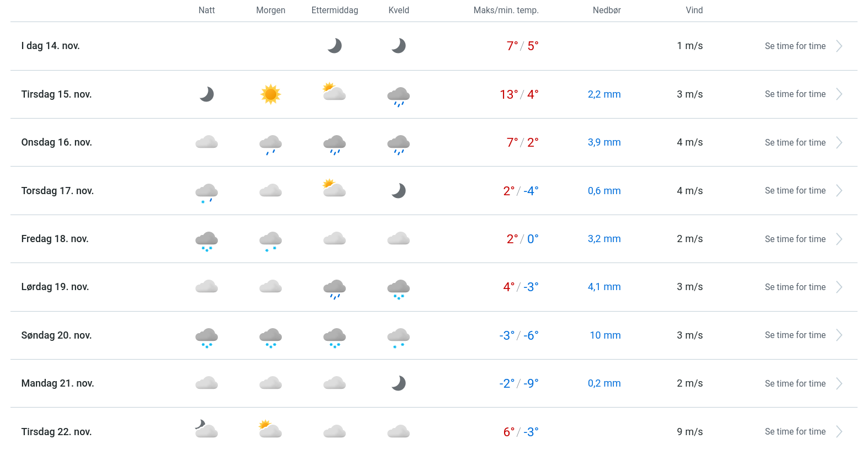This screenshot has width=868, height=455.
Task: Click the moon-and-cloud icon for Tirsdag 22. nov. night
Action: [x=206, y=429]
